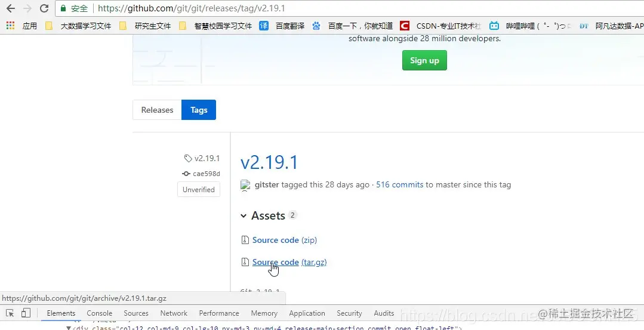Click the commit icon beside cae598d
This screenshot has width=644, height=330.
186,174
